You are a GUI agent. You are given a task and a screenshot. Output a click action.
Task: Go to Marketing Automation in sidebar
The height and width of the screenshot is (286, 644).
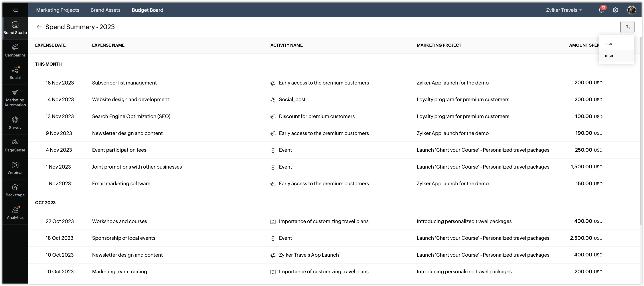15,98
